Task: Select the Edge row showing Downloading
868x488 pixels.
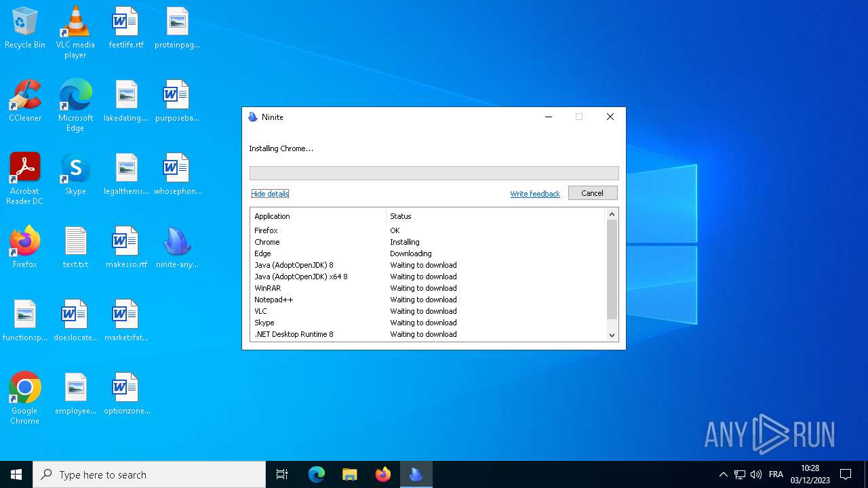Action: click(x=428, y=253)
